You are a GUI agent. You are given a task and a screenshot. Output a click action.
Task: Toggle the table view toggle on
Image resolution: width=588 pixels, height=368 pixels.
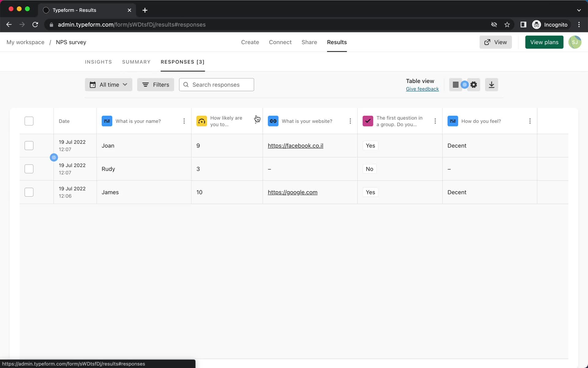pyautogui.click(x=464, y=84)
